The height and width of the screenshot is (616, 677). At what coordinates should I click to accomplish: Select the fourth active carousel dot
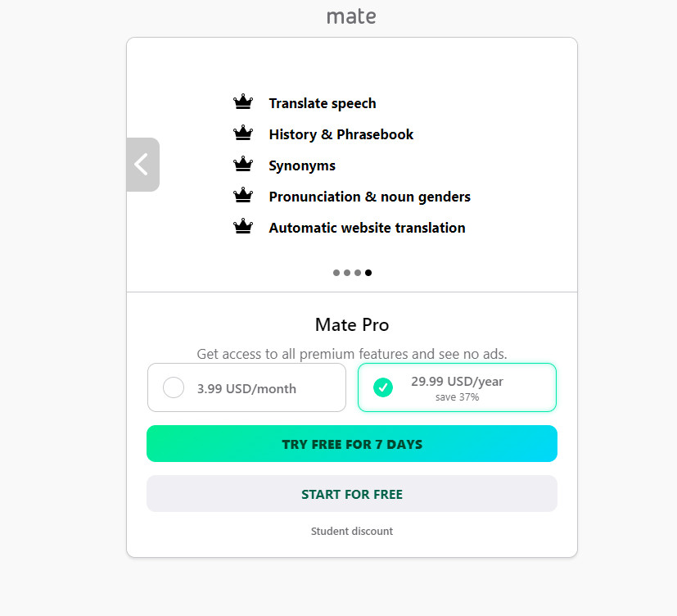(368, 273)
